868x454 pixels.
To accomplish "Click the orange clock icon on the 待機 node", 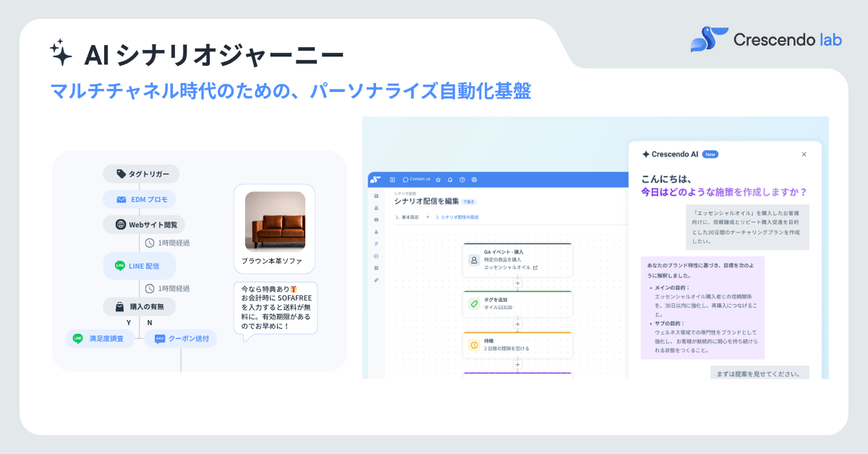I will tap(474, 344).
